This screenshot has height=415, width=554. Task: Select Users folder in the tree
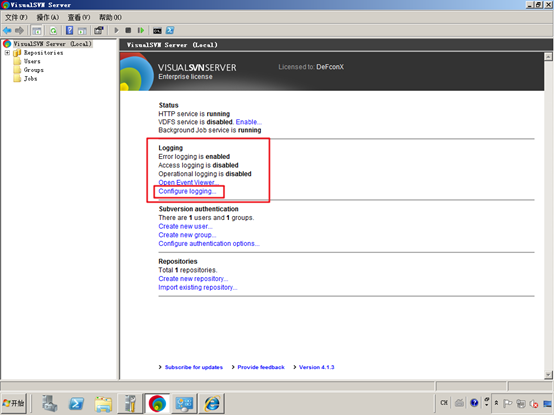pyautogui.click(x=32, y=61)
